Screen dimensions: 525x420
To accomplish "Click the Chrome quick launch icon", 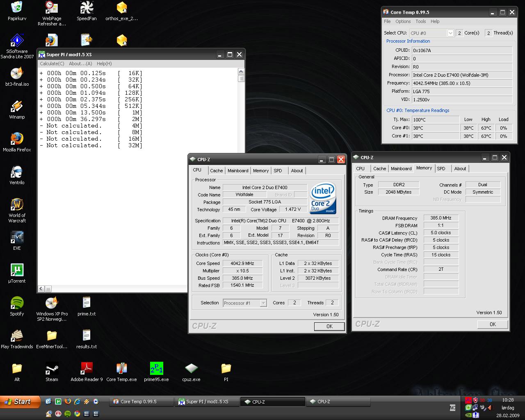I will point(77,413).
